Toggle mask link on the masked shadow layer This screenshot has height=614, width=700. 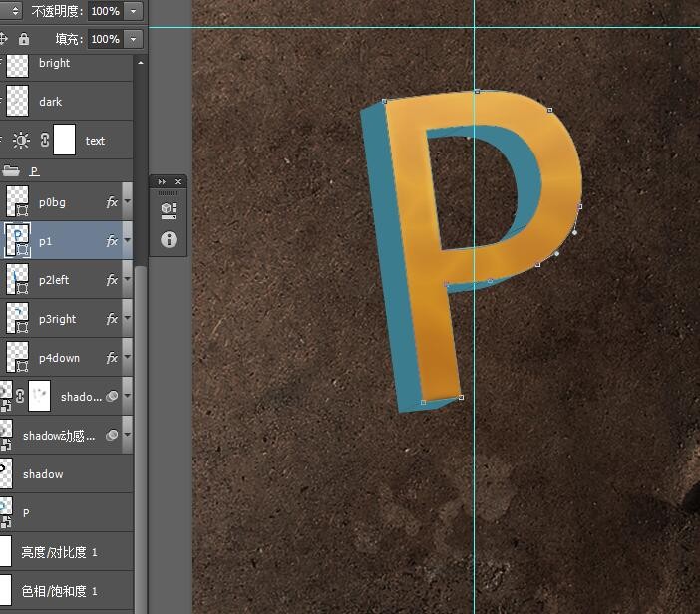click(x=20, y=396)
